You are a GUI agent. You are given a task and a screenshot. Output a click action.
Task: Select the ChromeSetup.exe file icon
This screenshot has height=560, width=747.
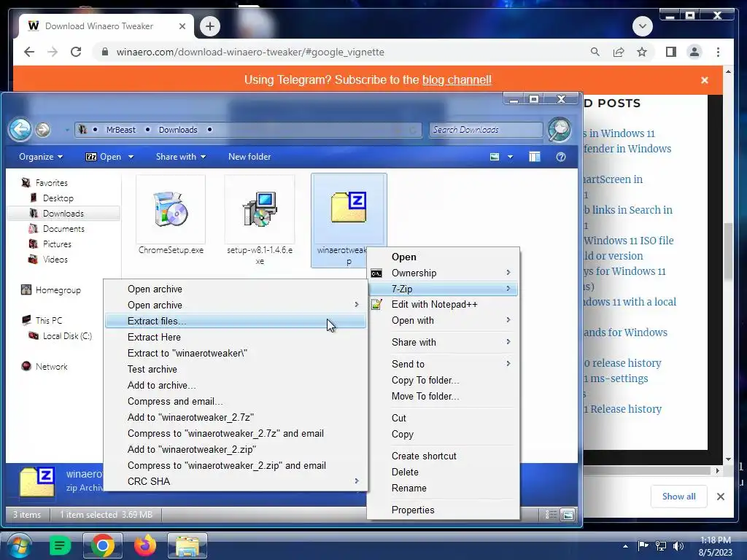[x=171, y=210]
